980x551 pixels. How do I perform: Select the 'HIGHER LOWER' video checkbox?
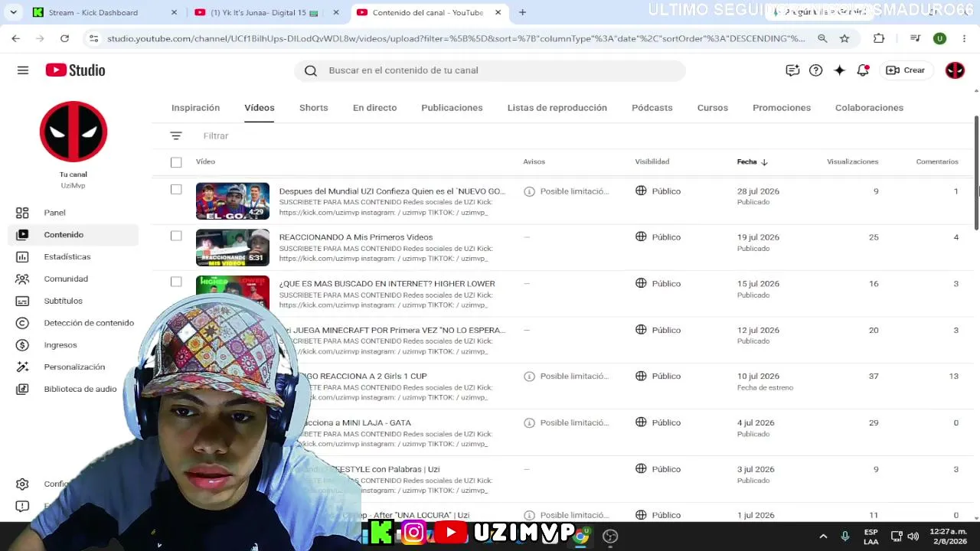pos(176,282)
